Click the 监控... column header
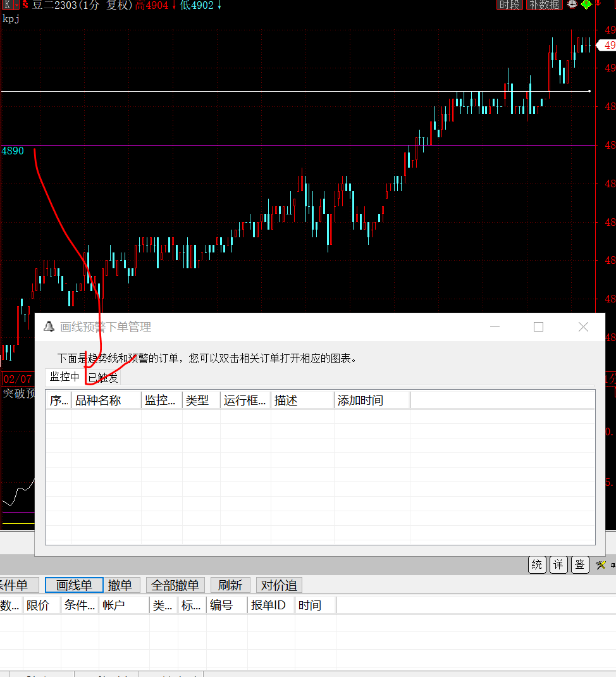616x677 pixels. [x=162, y=401]
